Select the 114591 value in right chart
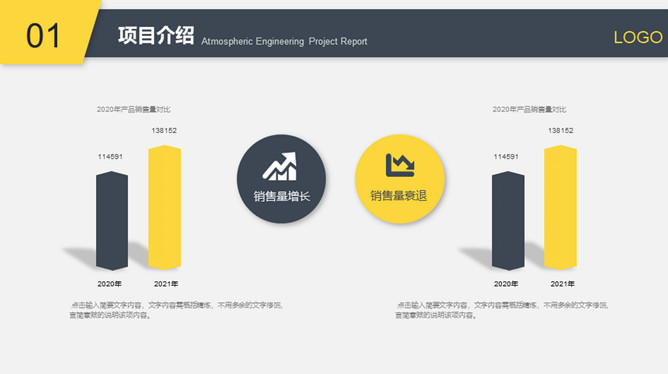 [506, 157]
